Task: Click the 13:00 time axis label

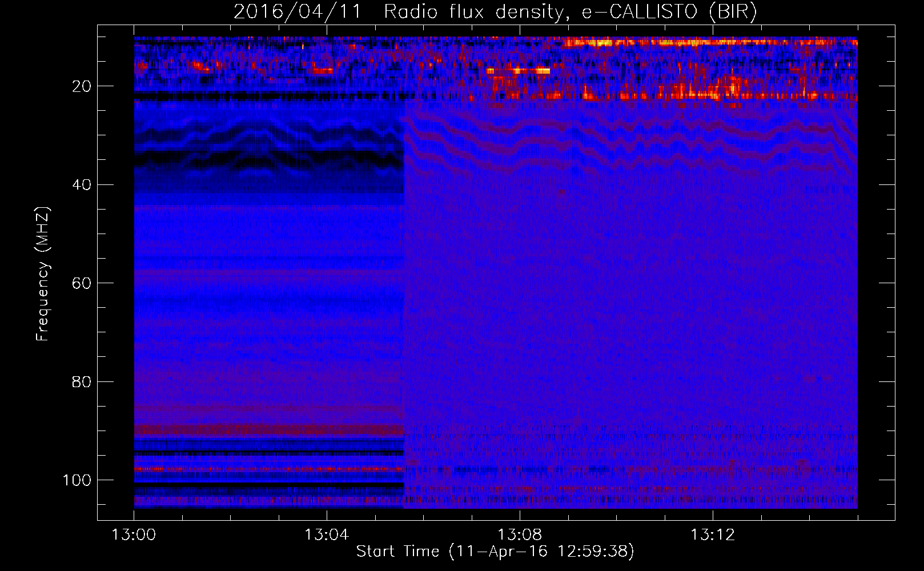Action: [134, 535]
